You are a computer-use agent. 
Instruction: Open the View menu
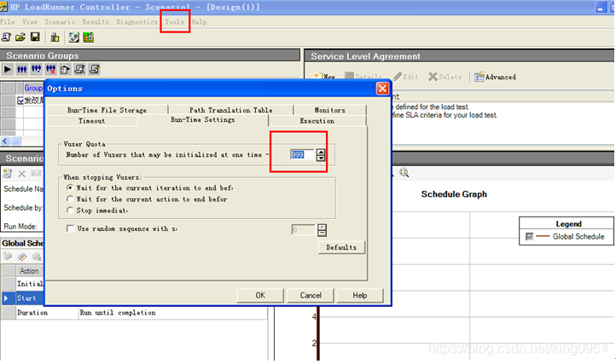click(30, 22)
